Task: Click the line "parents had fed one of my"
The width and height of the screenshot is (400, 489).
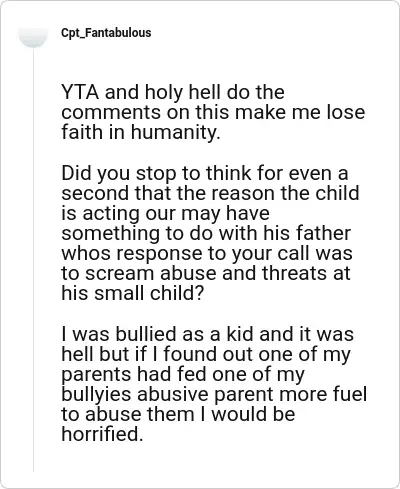Action: pos(183,374)
